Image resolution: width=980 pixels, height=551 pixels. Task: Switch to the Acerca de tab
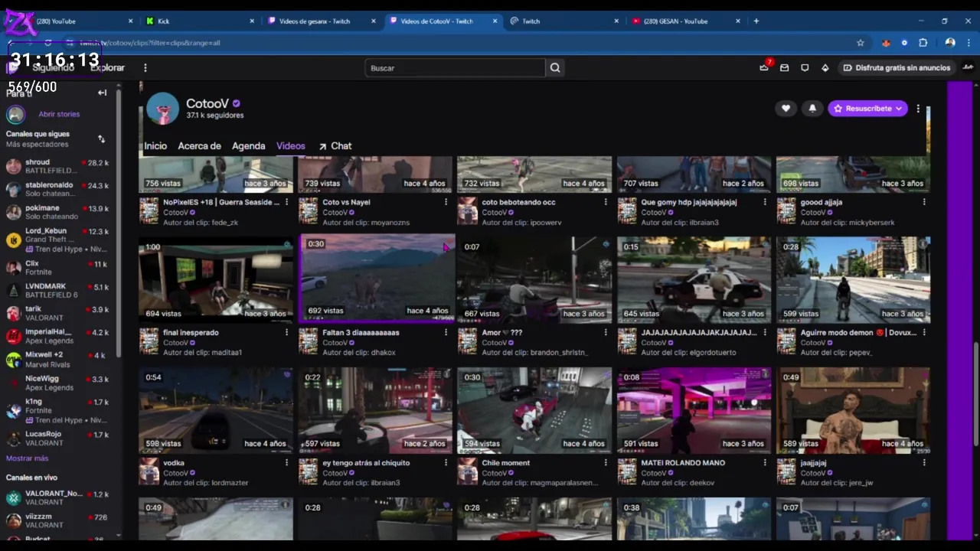tap(199, 145)
